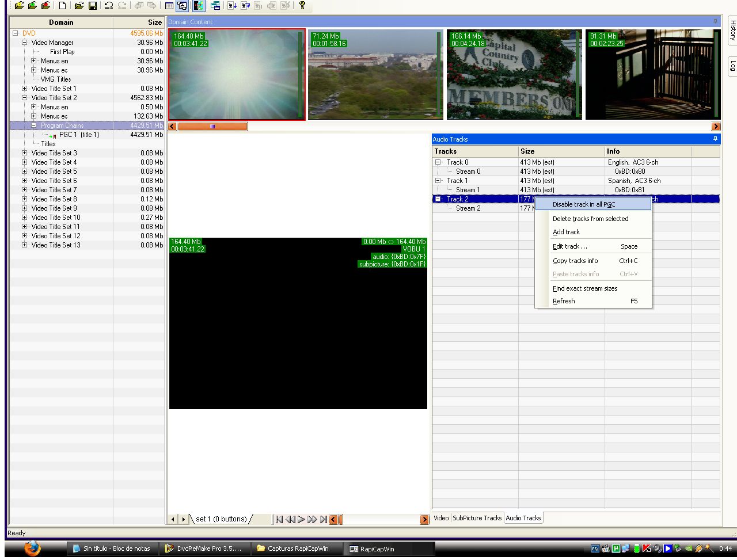Click the thumbnail strip scrollbar handle
The height and width of the screenshot is (560, 737).
212,127
